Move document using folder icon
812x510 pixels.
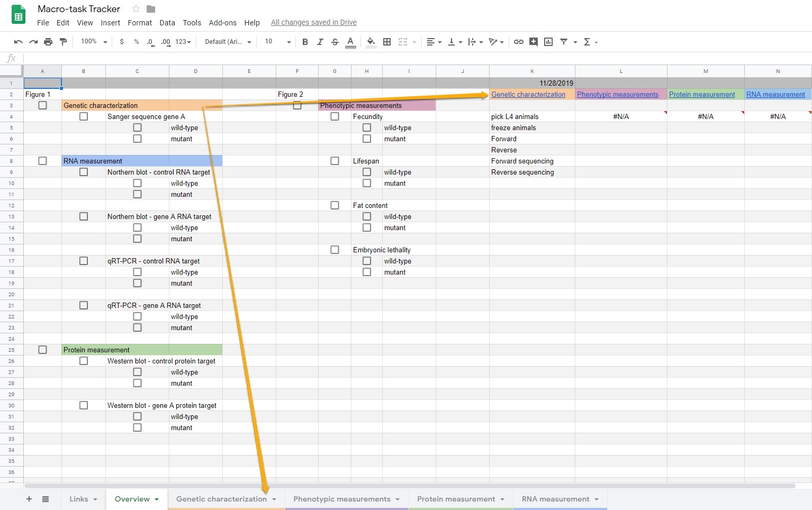[151, 9]
